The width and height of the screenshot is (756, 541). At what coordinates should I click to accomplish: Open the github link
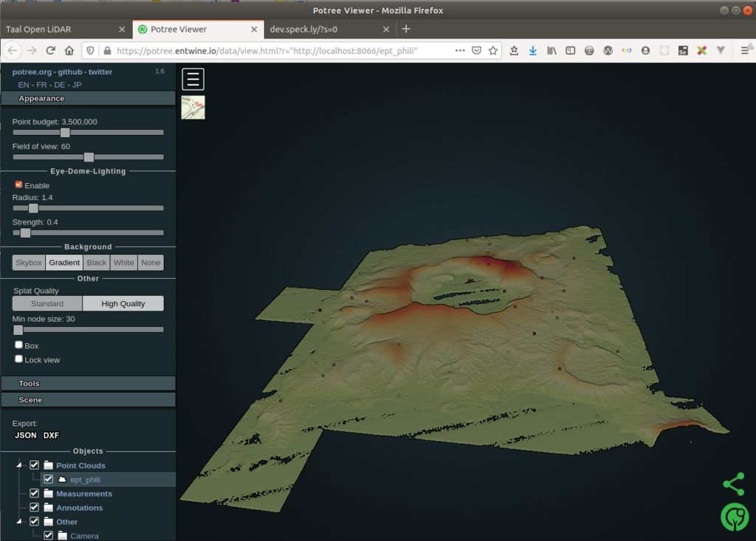(x=70, y=72)
